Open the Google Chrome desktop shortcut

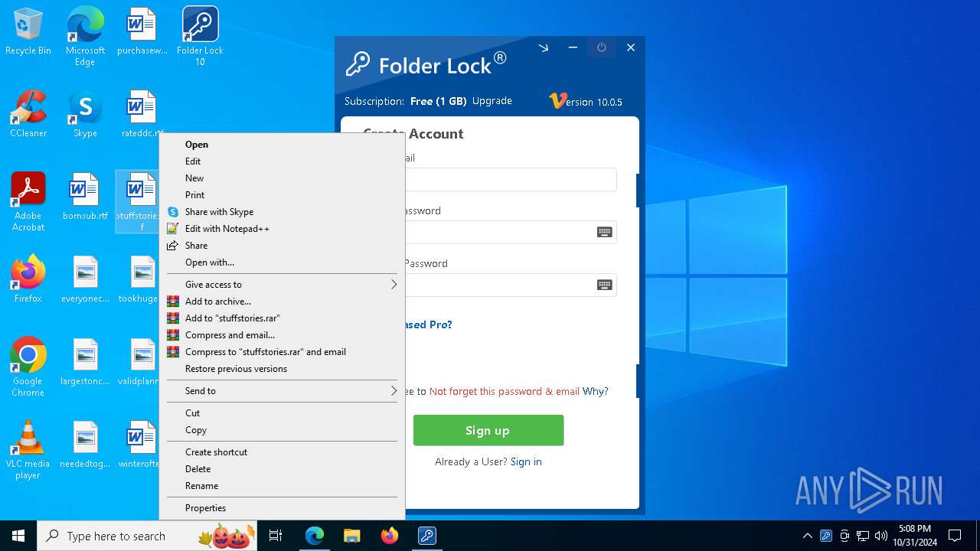point(28,367)
